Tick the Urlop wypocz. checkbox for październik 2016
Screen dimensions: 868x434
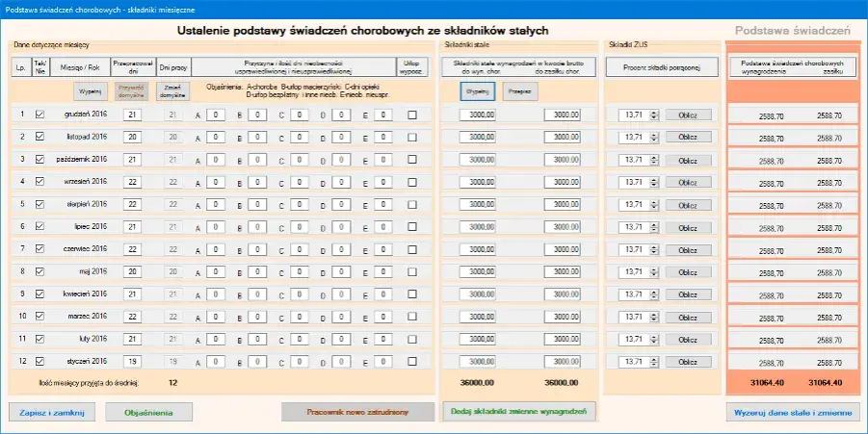point(412,159)
